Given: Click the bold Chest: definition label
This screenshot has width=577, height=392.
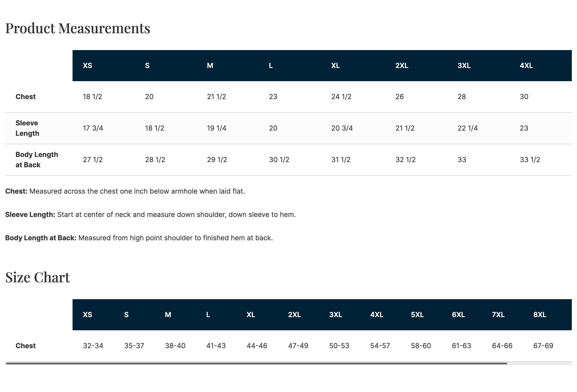Looking at the screenshot, I should (16, 191).
